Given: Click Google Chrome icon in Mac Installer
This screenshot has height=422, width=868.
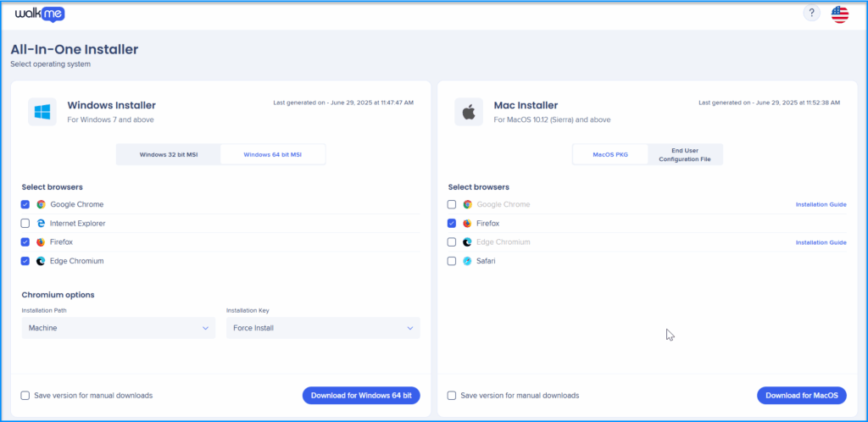Looking at the screenshot, I should click(x=467, y=204).
